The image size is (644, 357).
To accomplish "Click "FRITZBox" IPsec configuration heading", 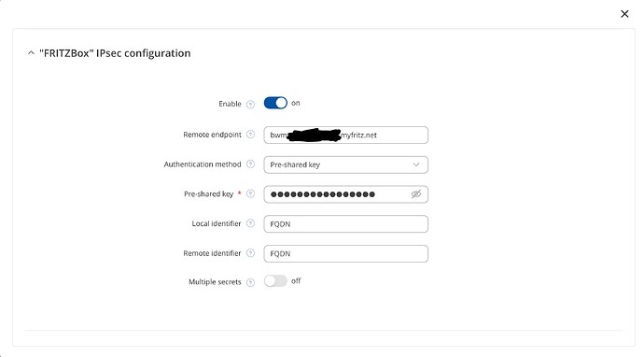I will pyautogui.click(x=115, y=53).
